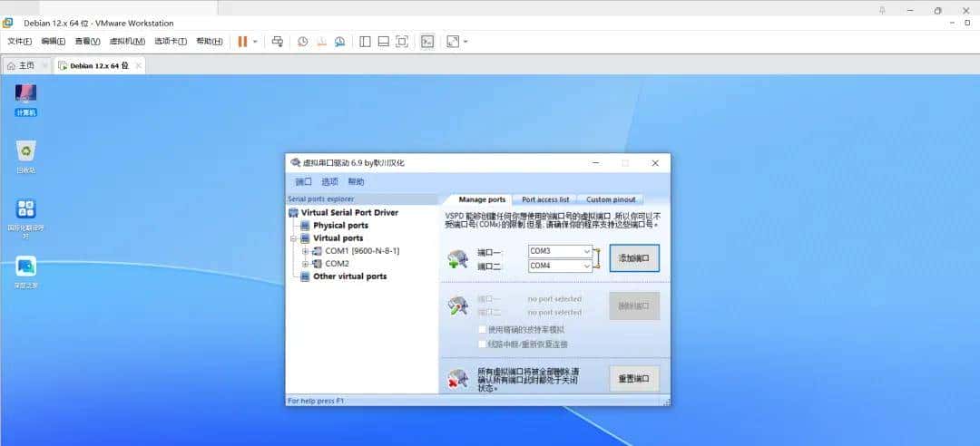
Task: Select COM2 in the ports tree
Action: click(337, 264)
